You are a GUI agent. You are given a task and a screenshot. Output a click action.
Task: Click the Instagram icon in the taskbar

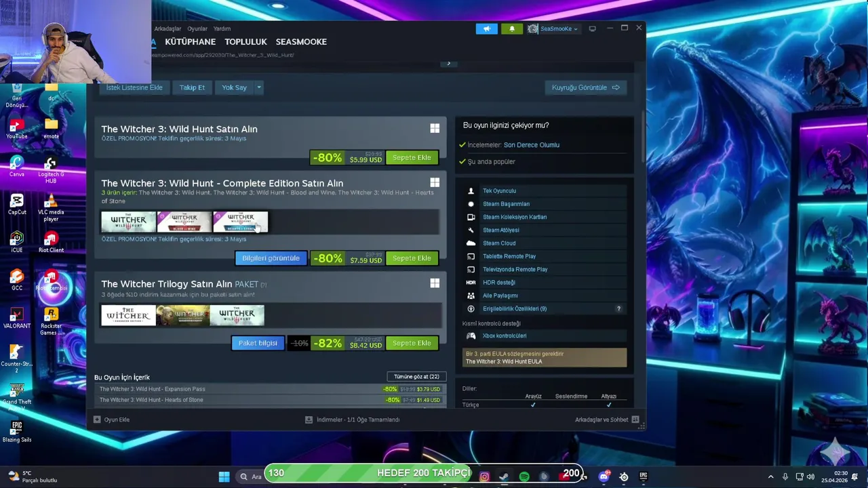tap(484, 476)
